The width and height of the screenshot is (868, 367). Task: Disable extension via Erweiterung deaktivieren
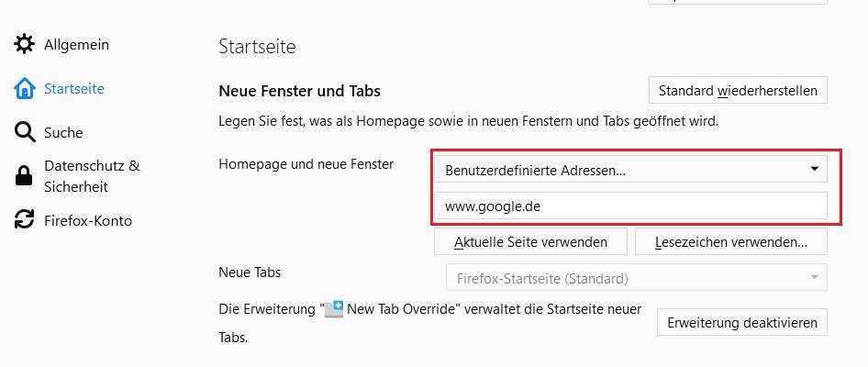(x=742, y=323)
